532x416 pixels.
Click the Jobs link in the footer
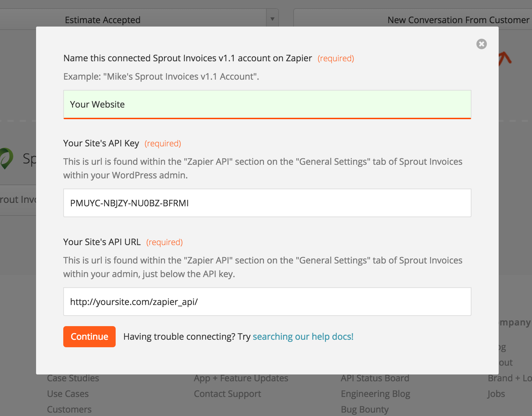coord(496,394)
